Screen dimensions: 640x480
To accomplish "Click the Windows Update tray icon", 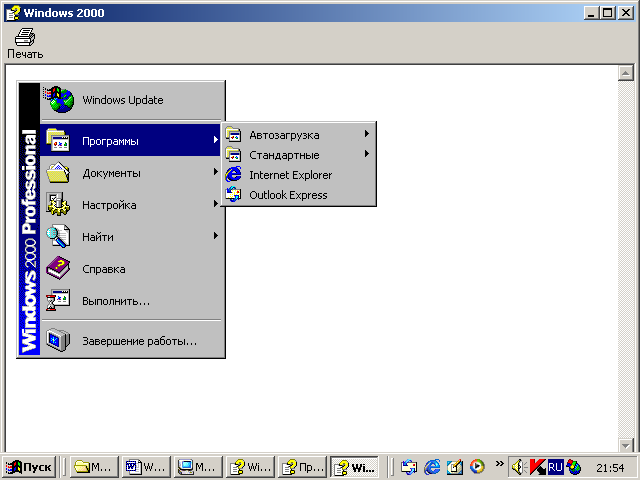I will 573,467.
